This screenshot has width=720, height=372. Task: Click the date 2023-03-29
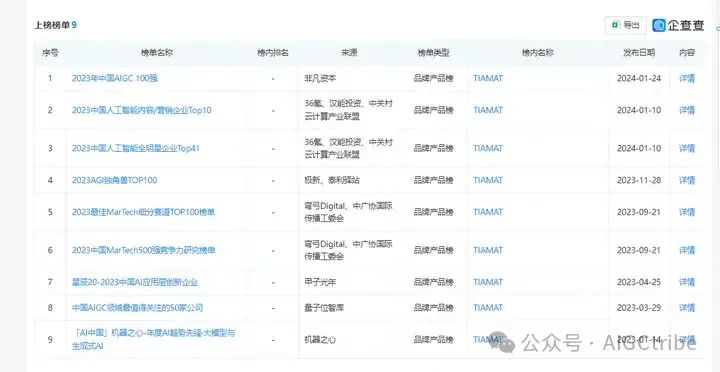(x=639, y=308)
